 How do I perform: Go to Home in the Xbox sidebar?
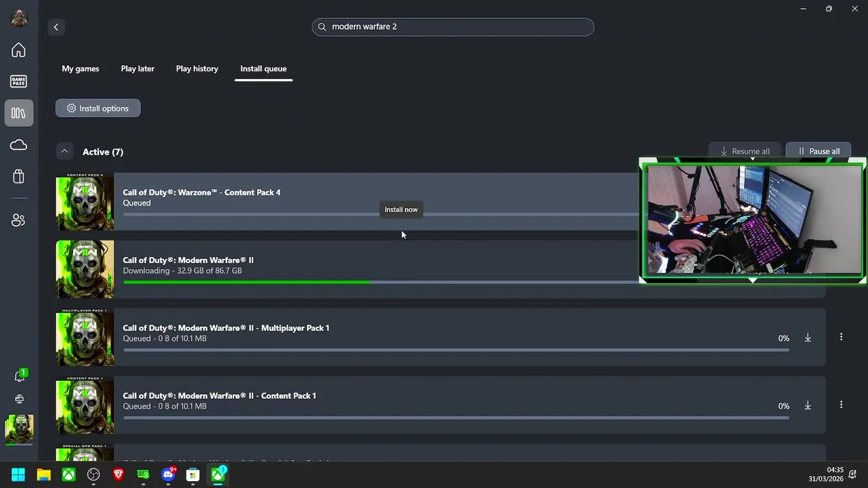19,50
